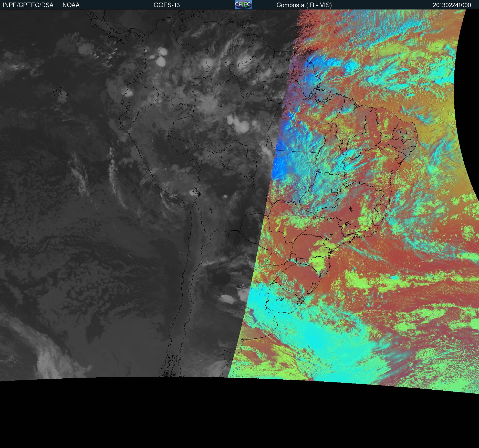Select the NOAA header label
The height and width of the screenshot is (448, 479).
point(71,5)
